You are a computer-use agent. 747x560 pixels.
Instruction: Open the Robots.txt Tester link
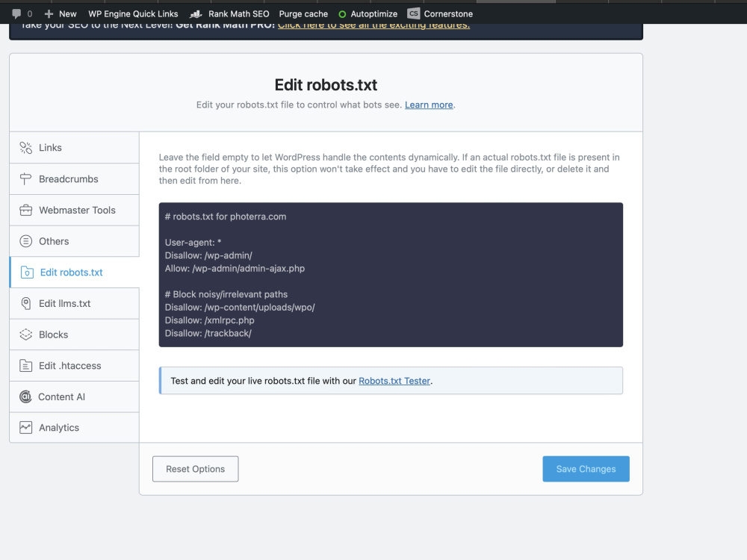click(394, 381)
